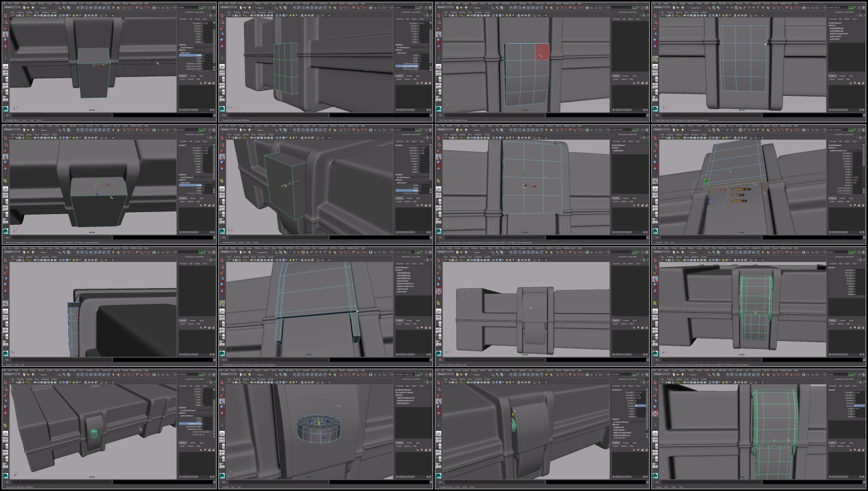Image resolution: width=868 pixels, height=491 pixels.
Task: Click create layer from selected icon in red-face frame
Action: (647, 83)
